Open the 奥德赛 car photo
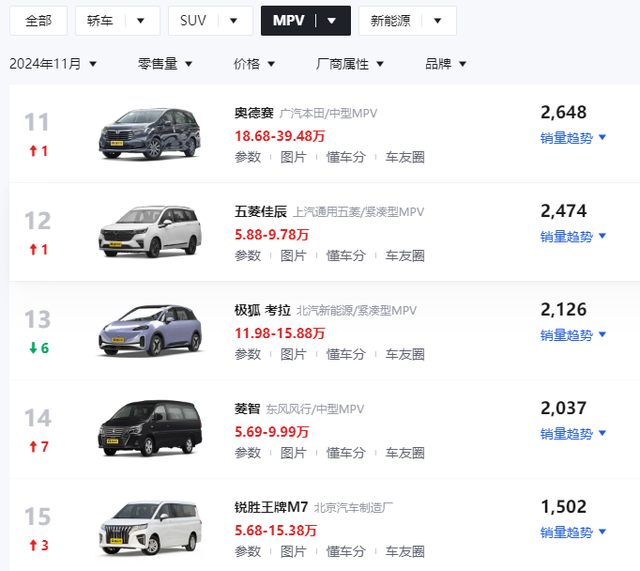Image resolution: width=640 pixels, height=571 pixels. click(150, 133)
